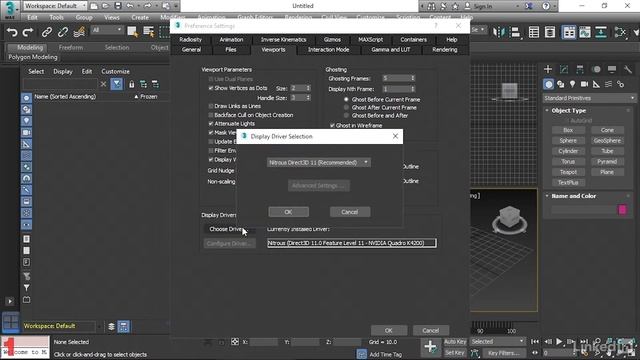Toggle Ghost in Wireframe checkbox
This screenshot has width=640, height=360.
332,125
